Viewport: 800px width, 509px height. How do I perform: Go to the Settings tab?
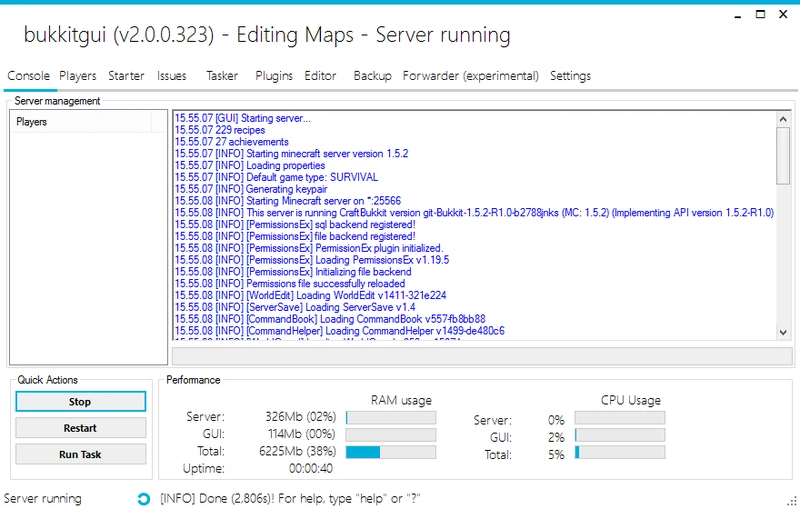(x=570, y=76)
